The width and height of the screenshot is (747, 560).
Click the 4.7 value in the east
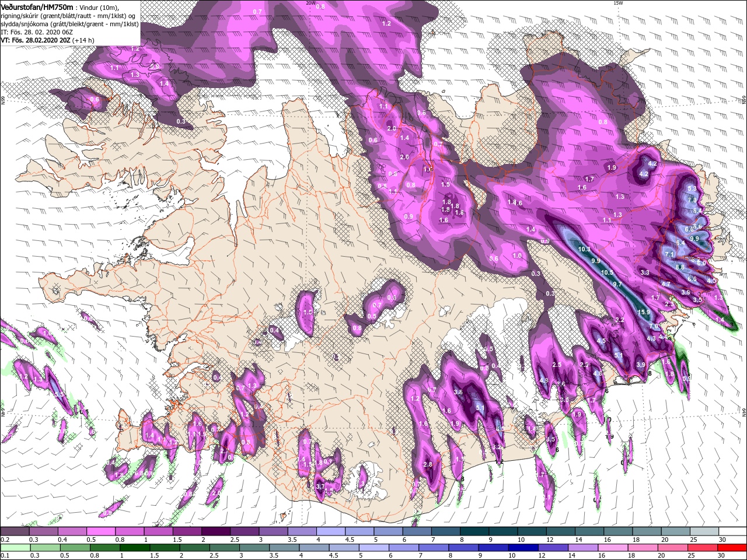[666, 284]
